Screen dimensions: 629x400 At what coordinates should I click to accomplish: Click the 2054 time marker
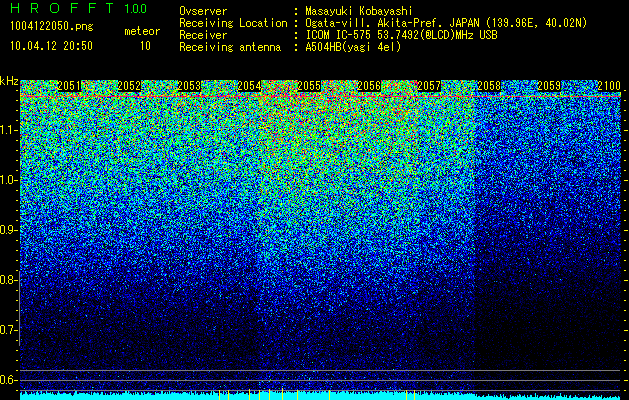coord(250,86)
